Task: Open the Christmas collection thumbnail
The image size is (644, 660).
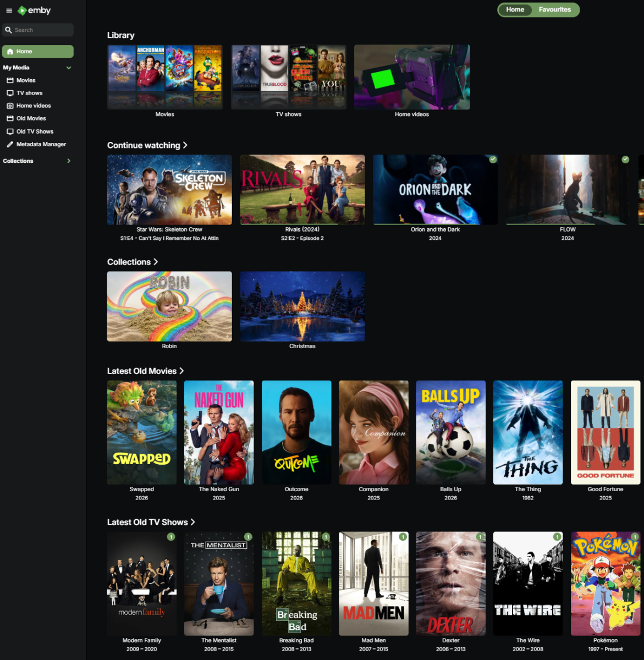Action: 302,306
